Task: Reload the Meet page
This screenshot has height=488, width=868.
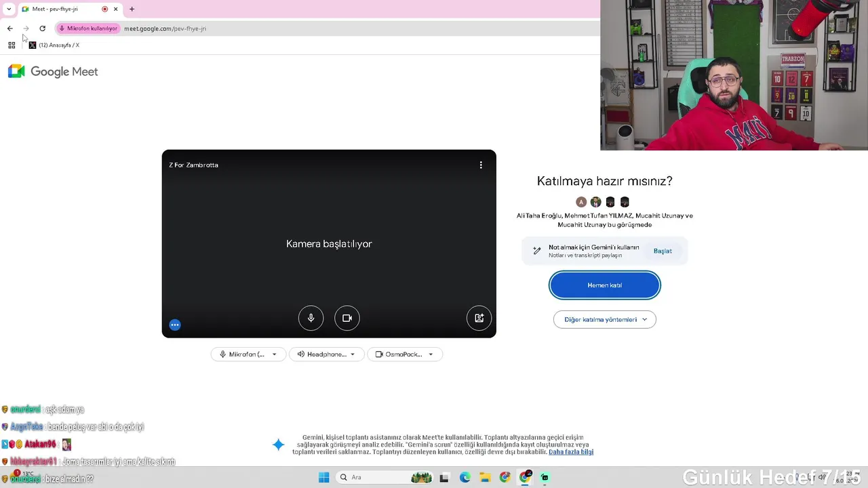Action: (x=42, y=28)
